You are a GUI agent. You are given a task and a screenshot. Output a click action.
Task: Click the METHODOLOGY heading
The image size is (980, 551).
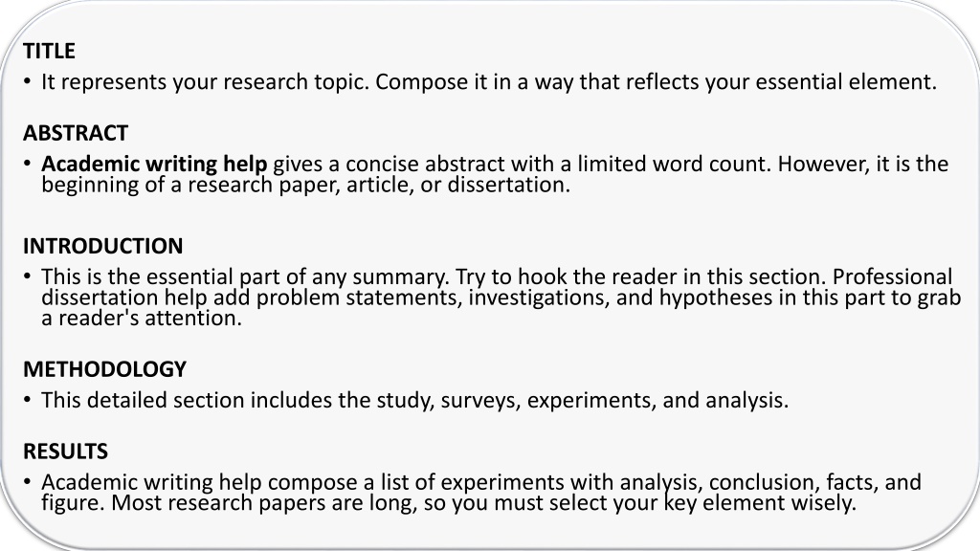[x=105, y=369]
